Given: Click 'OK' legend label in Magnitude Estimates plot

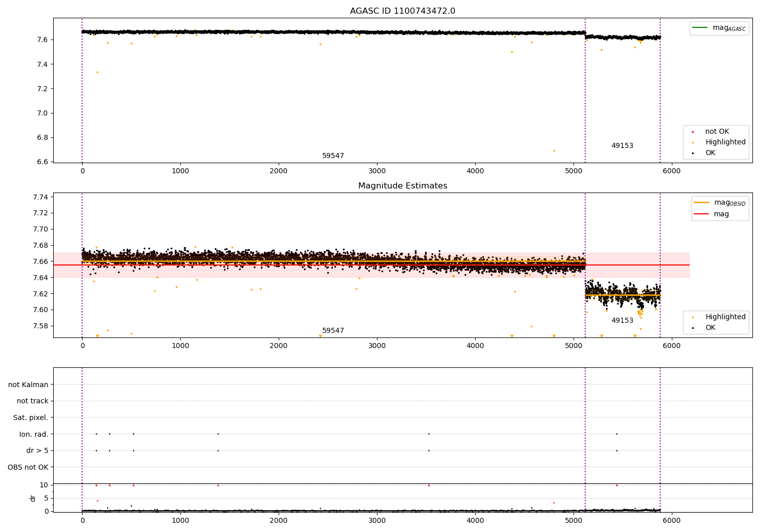Looking at the screenshot, I should 710,327.
